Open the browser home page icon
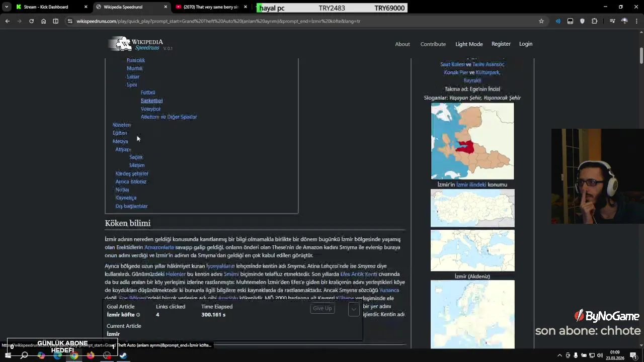 pos(43,21)
